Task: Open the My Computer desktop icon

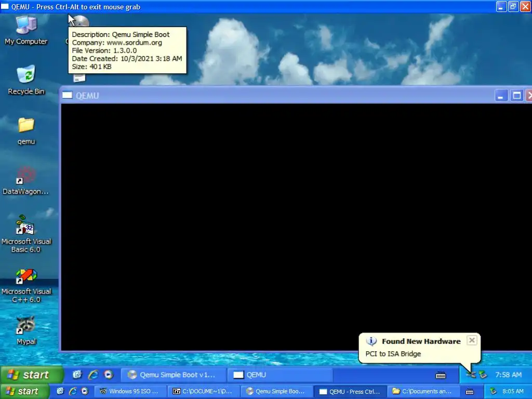Action: point(26,30)
